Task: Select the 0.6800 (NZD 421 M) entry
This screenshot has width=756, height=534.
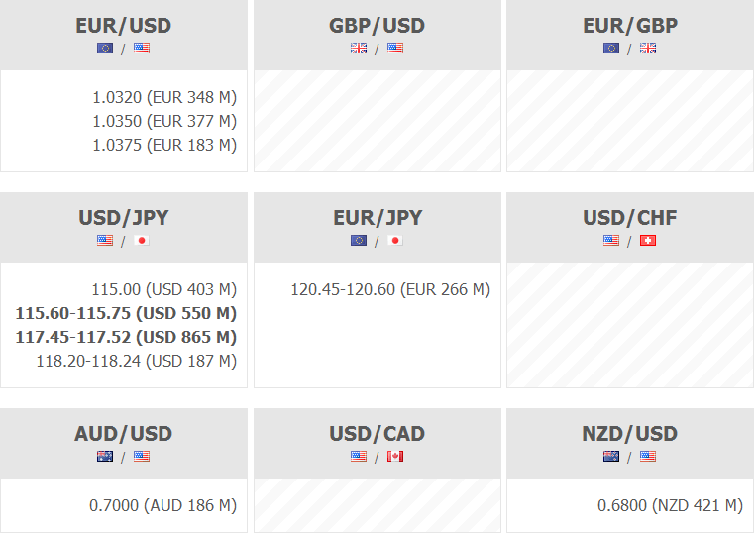Action: pyautogui.click(x=670, y=505)
